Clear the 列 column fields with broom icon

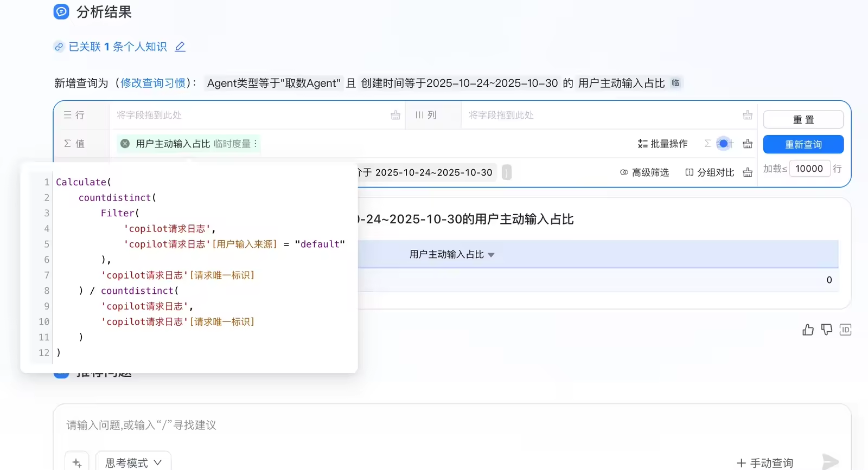click(748, 115)
